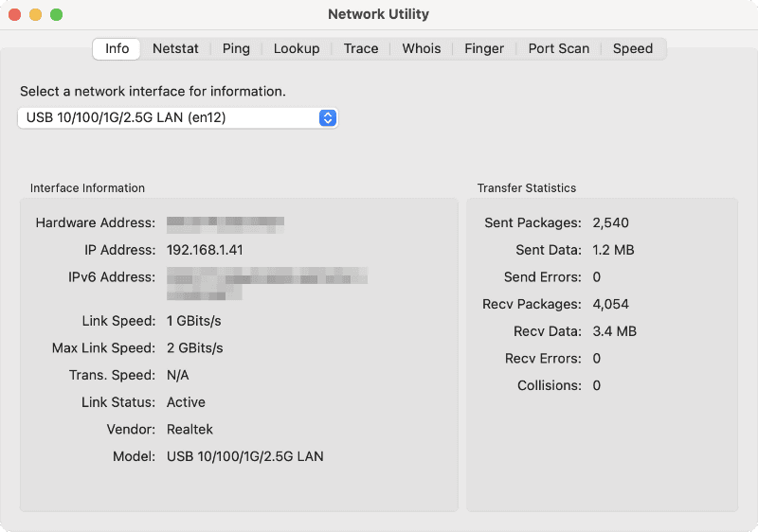Click the Sent Packages value 2,540
The image size is (758, 532).
(x=610, y=223)
